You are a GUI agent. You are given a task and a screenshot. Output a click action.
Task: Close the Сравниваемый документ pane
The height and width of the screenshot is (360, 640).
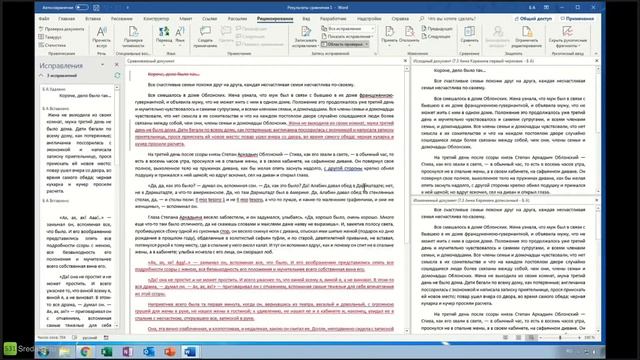point(405,61)
